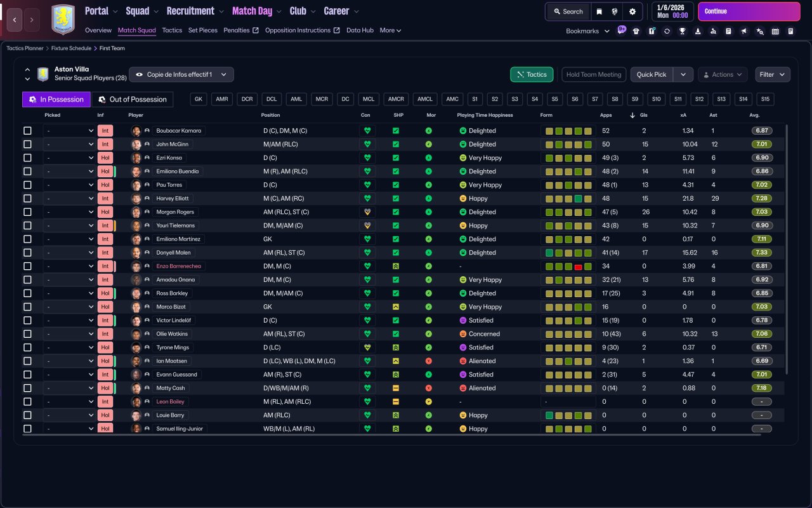
Task: Open the inbox messages icon with 9+ badge
Action: pos(621,30)
